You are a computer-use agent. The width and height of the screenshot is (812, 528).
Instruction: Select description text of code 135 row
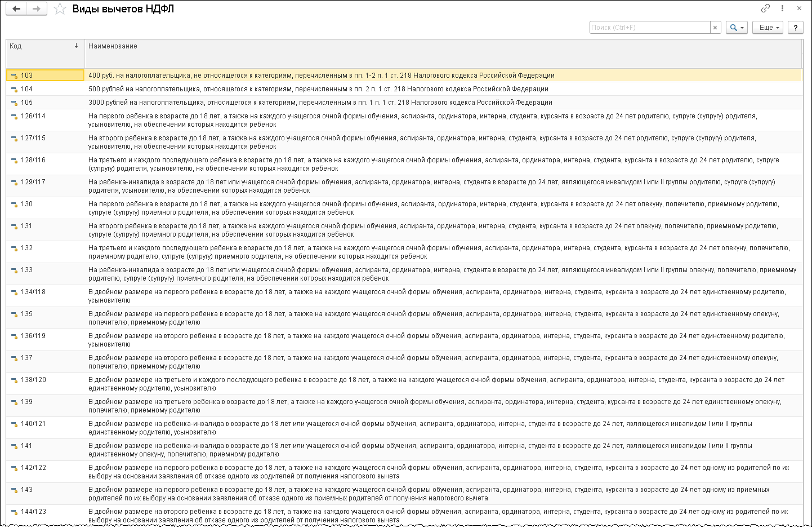[434, 318]
